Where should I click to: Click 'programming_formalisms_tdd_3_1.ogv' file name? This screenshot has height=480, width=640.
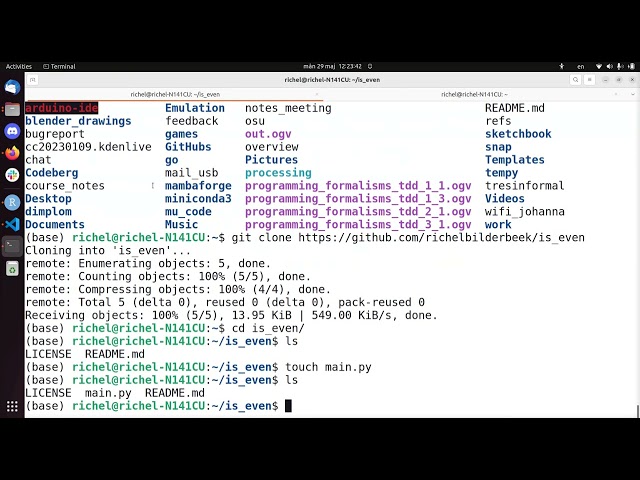[x=358, y=224]
